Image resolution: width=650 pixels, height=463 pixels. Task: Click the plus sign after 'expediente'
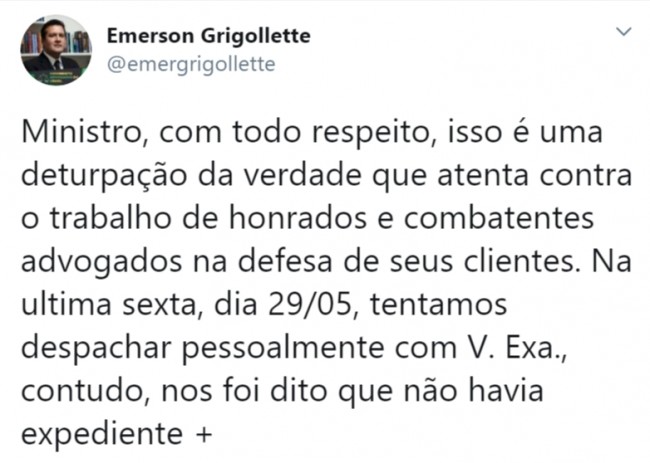click(x=203, y=434)
